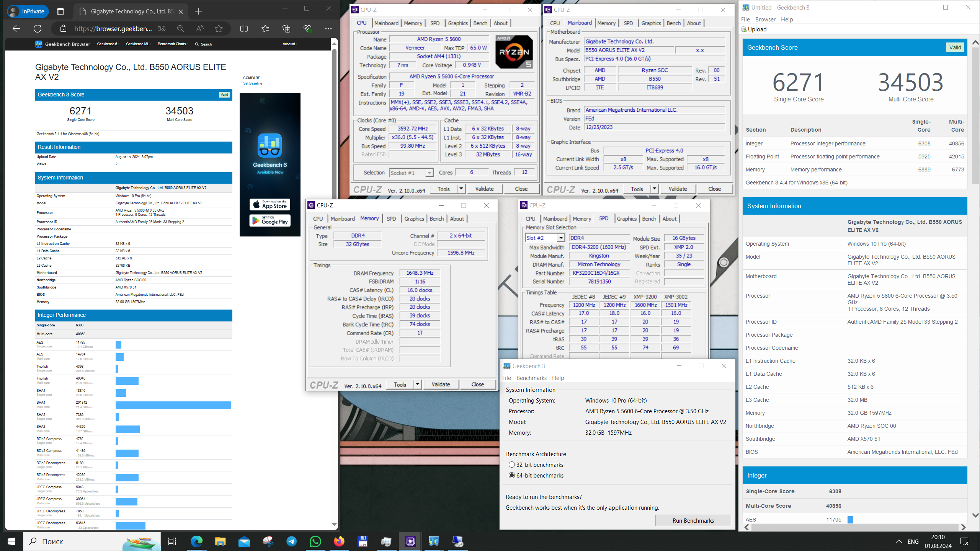Click the Geekbench Browser logo
The image size is (980, 551).
[63, 44]
